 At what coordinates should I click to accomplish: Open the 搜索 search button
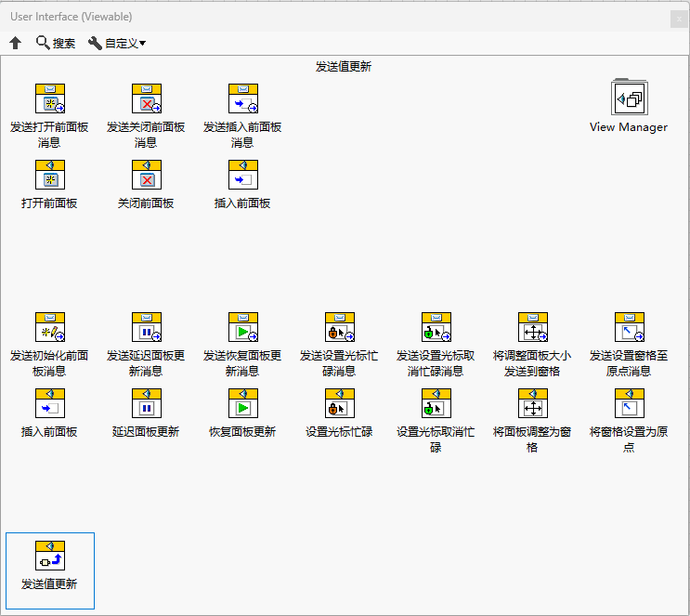click(x=56, y=43)
